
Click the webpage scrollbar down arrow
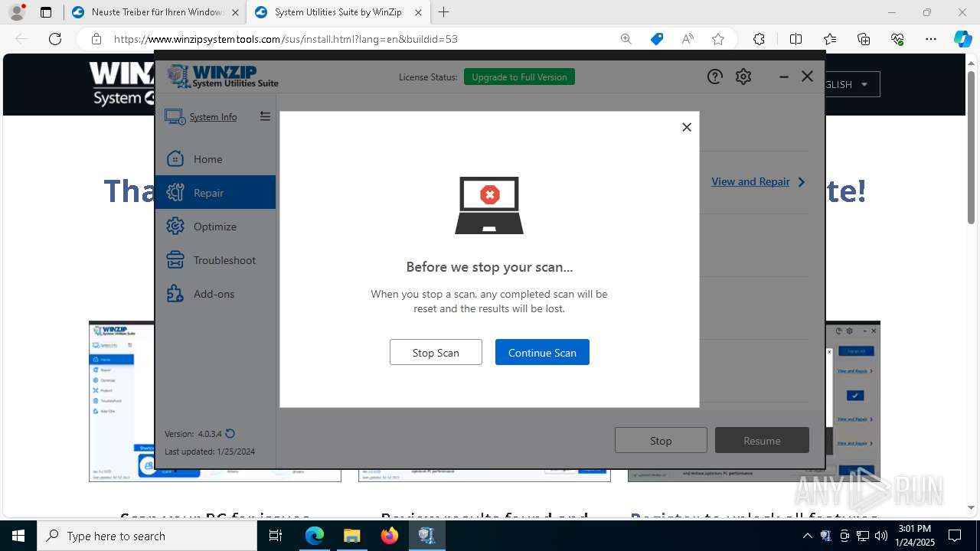pos(972,507)
